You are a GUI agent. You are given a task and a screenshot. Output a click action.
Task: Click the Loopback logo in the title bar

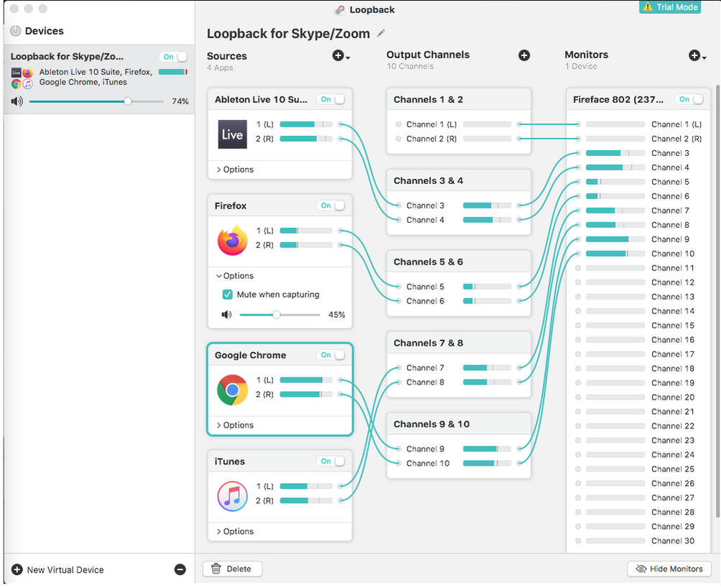[340, 9]
